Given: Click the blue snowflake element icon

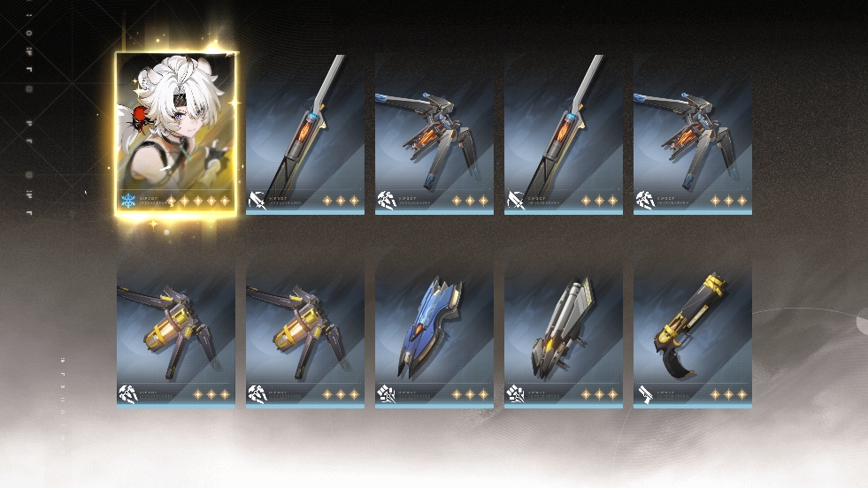Looking at the screenshot, I should point(128,201).
